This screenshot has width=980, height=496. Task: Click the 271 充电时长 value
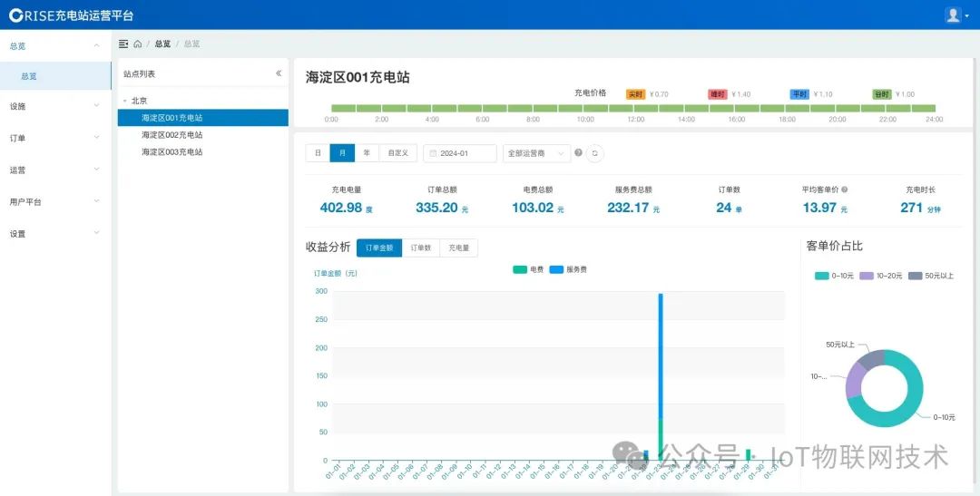(x=912, y=208)
